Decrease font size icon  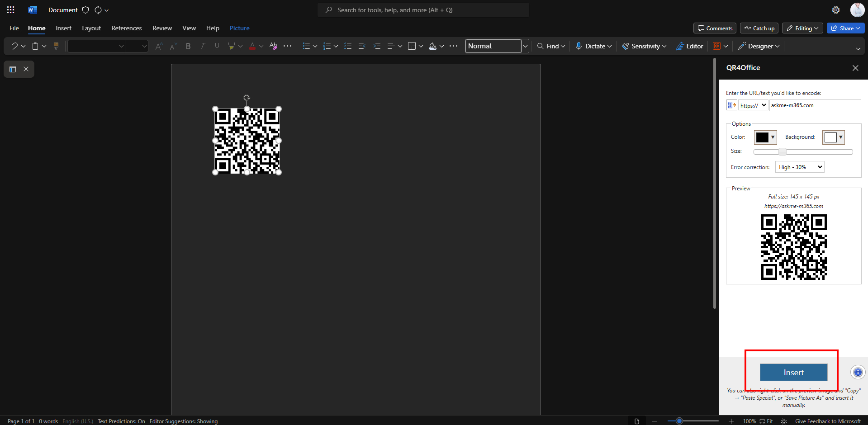[x=173, y=46]
